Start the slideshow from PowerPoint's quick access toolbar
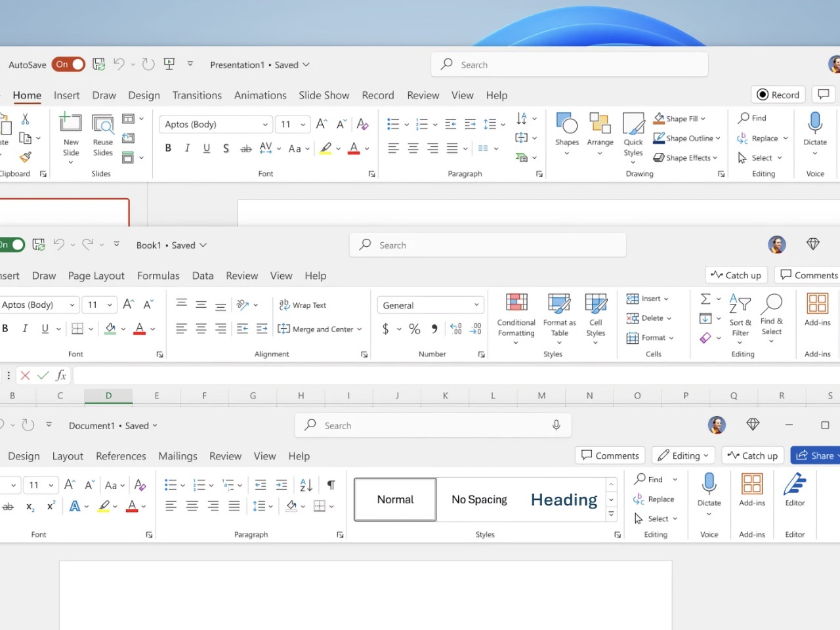This screenshot has width=840, height=630. [169, 64]
